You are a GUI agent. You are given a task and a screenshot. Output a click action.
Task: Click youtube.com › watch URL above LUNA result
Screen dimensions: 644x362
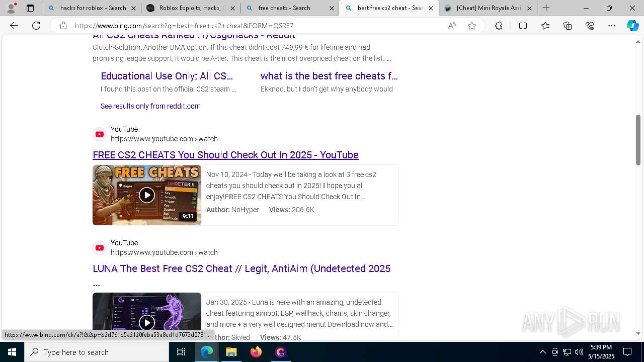tap(164, 252)
